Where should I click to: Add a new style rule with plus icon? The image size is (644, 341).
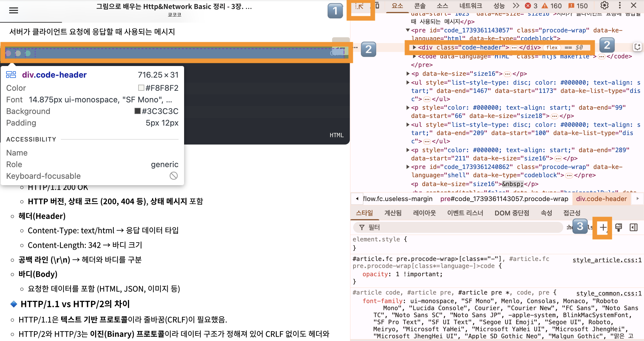coord(603,228)
